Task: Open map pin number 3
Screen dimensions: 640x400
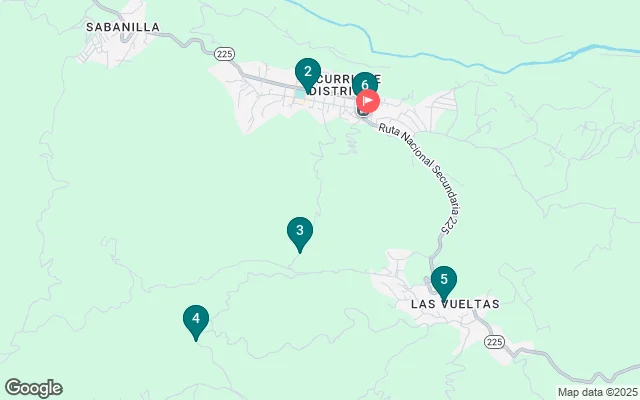Action: [x=300, y=232]
